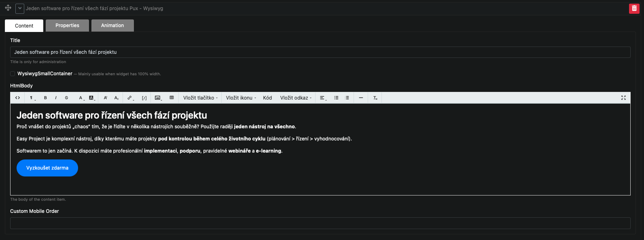This screenshot has height=240, width=644.
Task: Grab the widget move handle icon
Action: tap(8, 8)
